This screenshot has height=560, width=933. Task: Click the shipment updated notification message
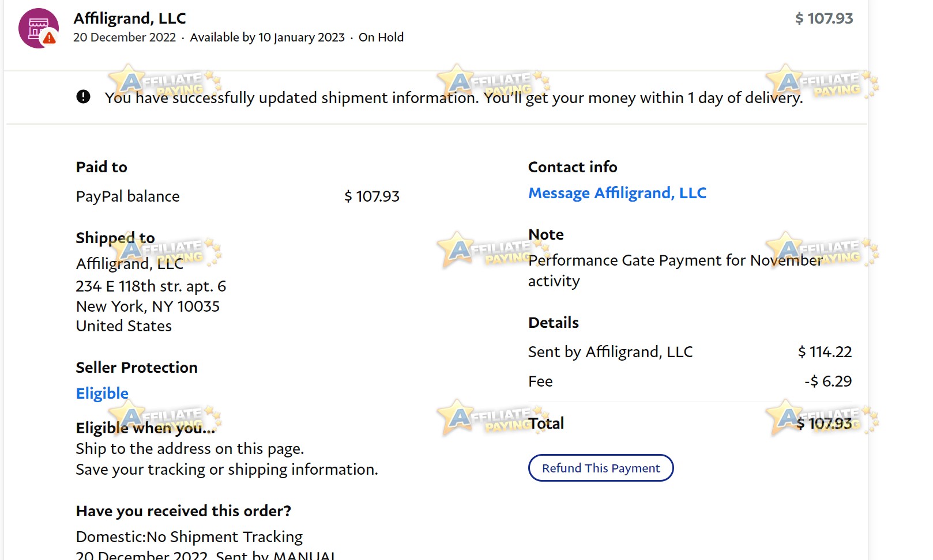click(454, 98)
